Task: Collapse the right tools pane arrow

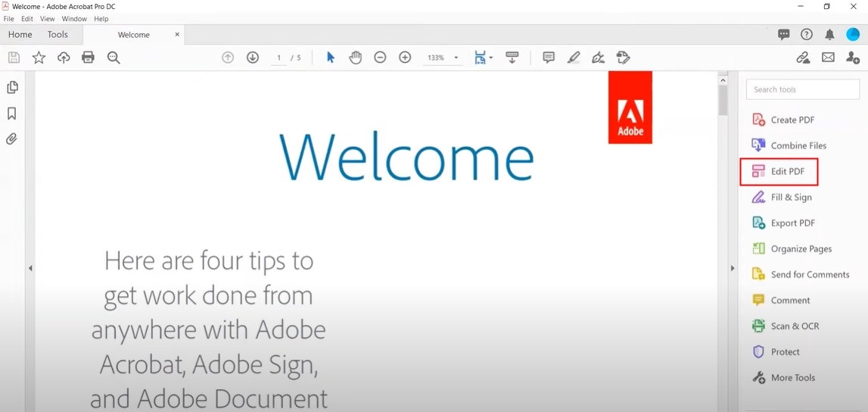Action: [x=733, y=268]
